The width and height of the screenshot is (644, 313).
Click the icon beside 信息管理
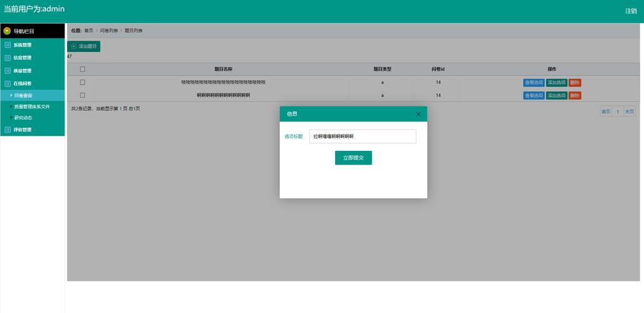point(8,58)
